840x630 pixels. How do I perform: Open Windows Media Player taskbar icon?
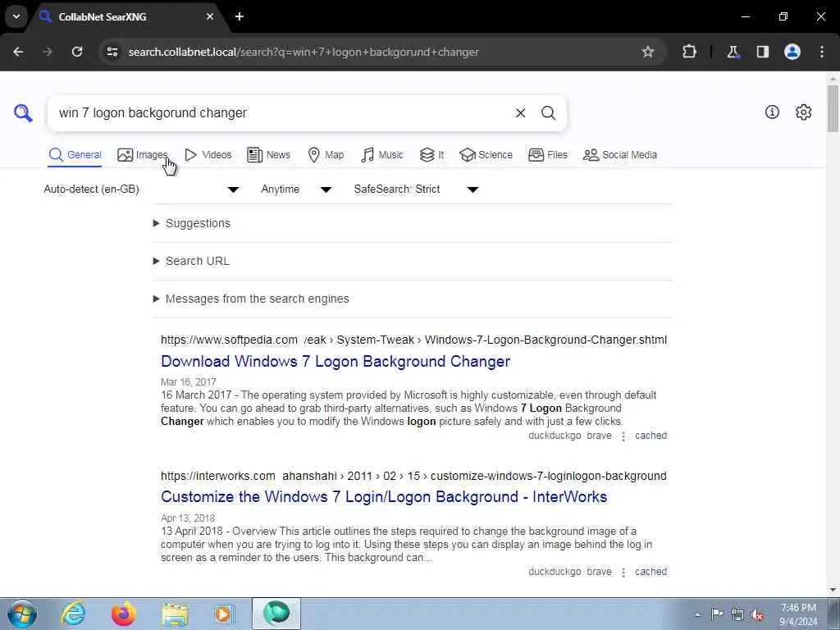click(225, 614)
